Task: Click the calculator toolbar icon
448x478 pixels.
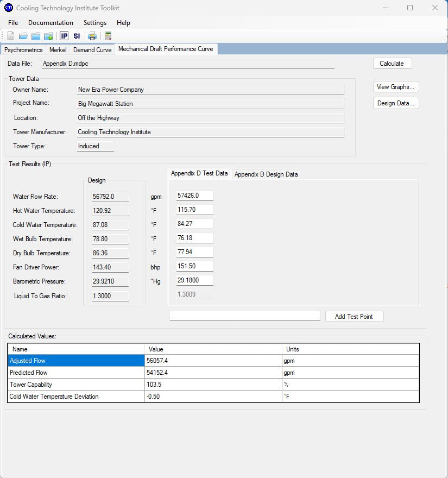Action: 108,36
